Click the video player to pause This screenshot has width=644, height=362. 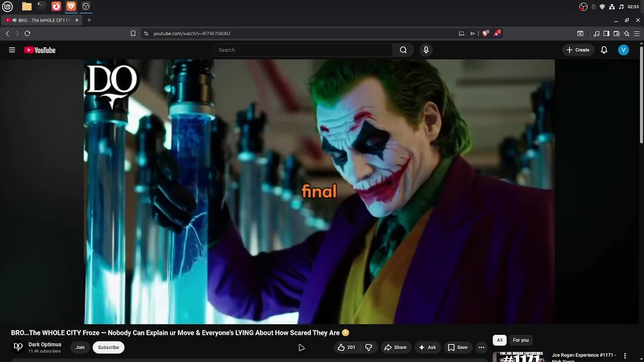[x=319, y=192]
